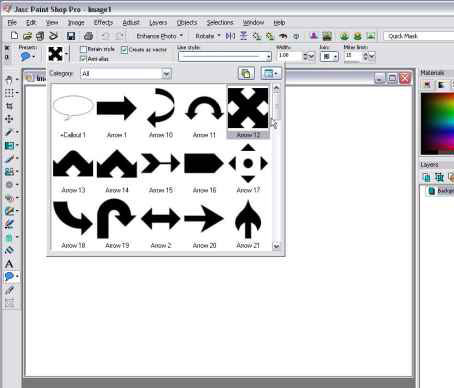Click the shape list scroll-down arrow

[x=276, y=246]
